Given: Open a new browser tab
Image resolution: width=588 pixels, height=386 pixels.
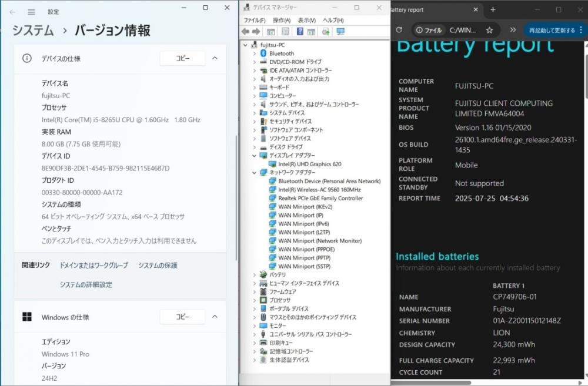Looking at the screenshot, I should (x=493, y=10).
